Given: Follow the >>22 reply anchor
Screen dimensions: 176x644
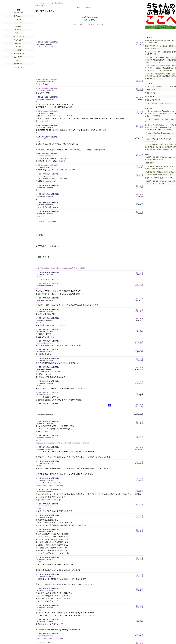Looking at the screenshot, I should pyautogui.click(x=38, y=386).
